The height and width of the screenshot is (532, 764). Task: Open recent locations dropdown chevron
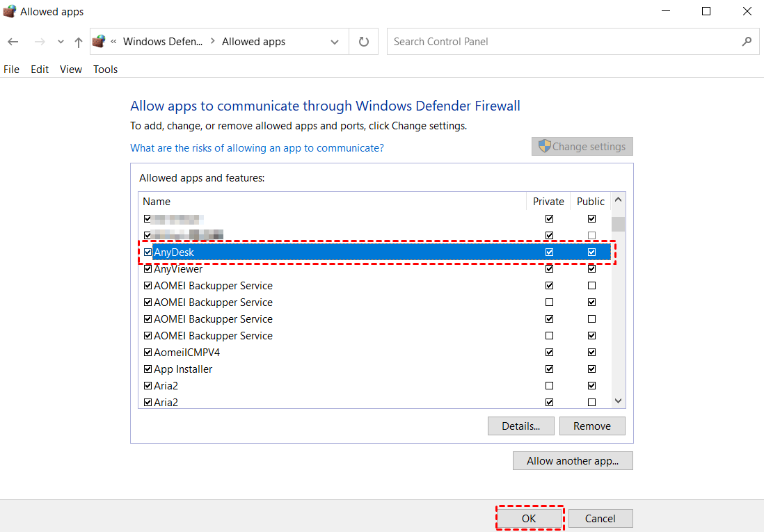pos(61,42)
